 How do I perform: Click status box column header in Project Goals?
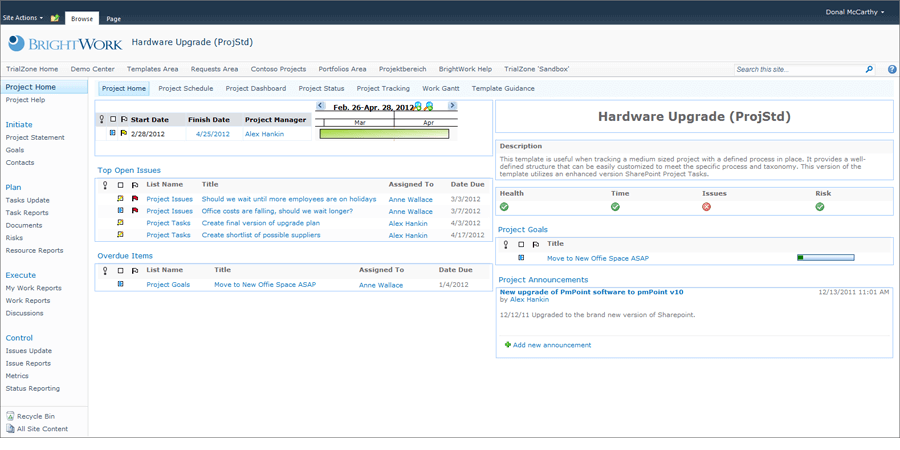coord(521,245)
